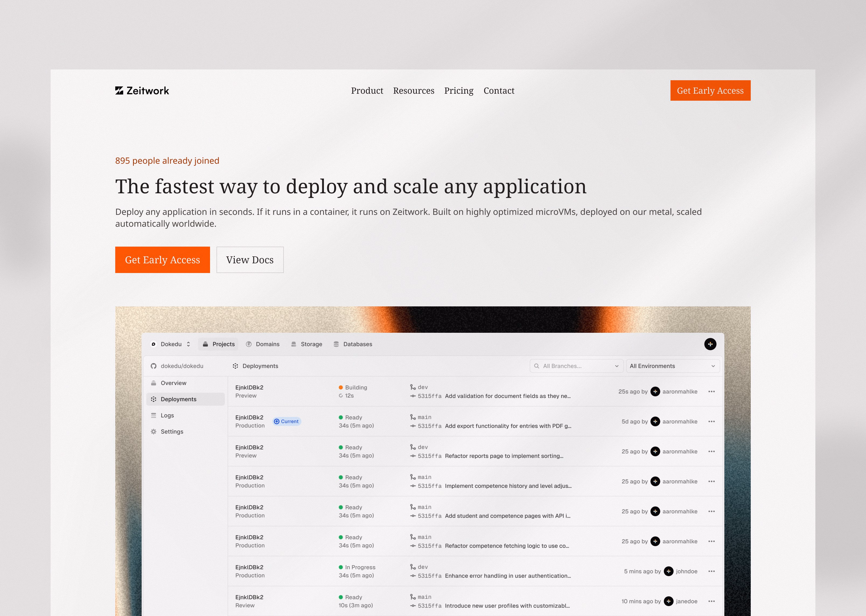This screenshot has height=616, width=866.
Task: Click the Zeitwork logo icon
Action: [x=119, y=91]
